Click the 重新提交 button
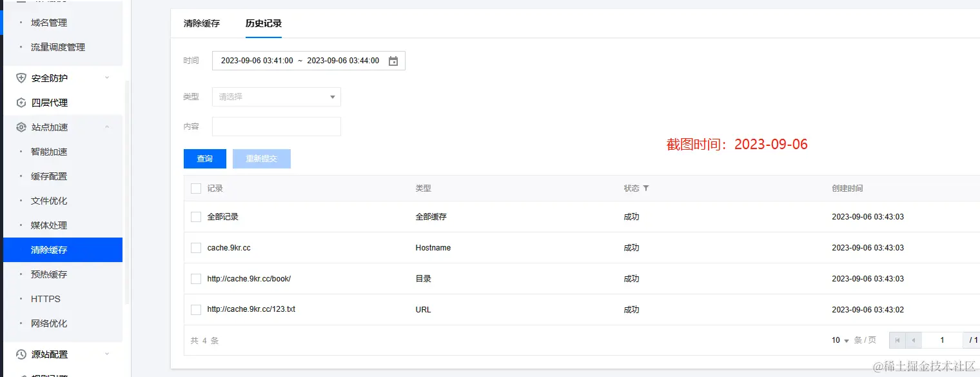The image size is (980, 377). click(x=262, y=159)
